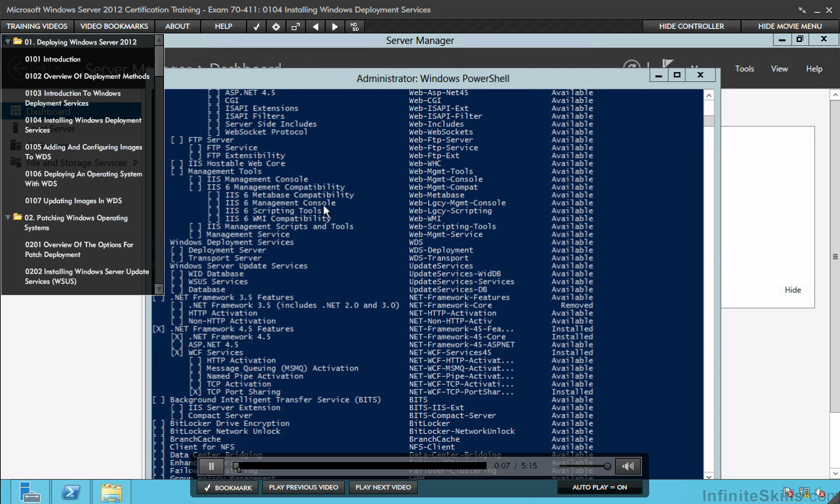
Task: Pause the video playback
Action: [x=211, y=466]
